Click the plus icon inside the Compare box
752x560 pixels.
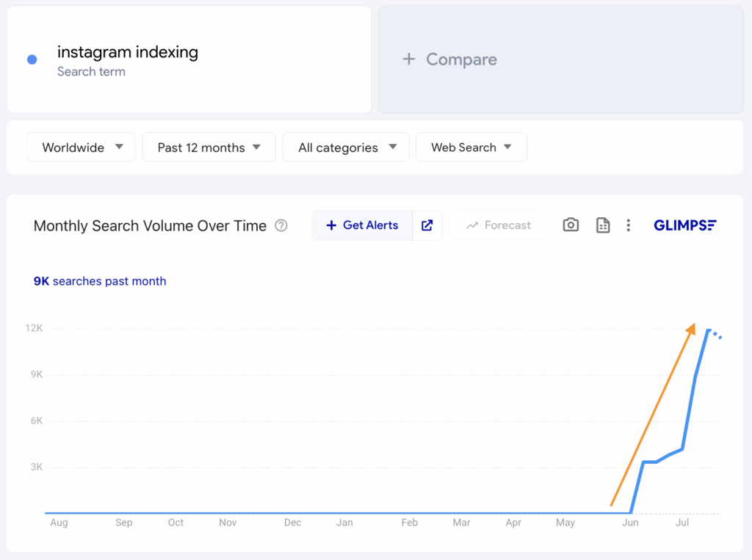pyautogui.click(x=409, y=59)
